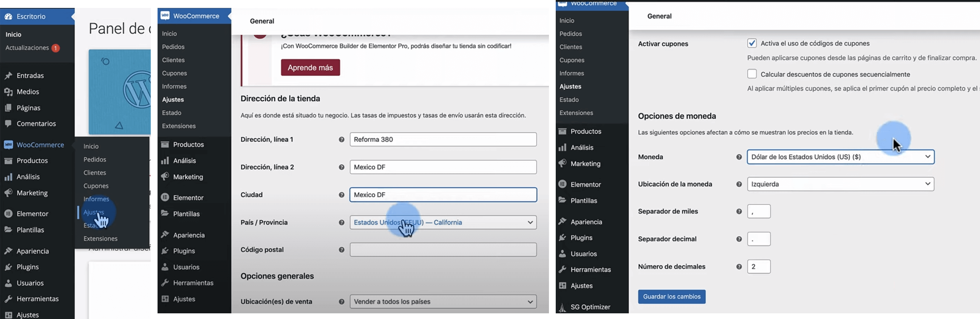Select Pedidos in the WooCommerce flyout submenu
This screenshot has width=980, height=319.
[95, 159]
